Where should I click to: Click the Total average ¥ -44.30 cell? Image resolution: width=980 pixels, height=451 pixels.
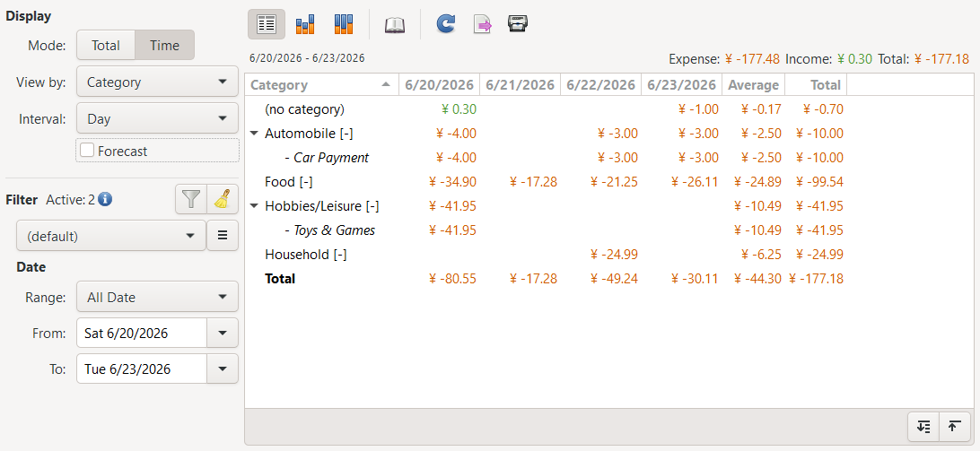click(757, 279)
